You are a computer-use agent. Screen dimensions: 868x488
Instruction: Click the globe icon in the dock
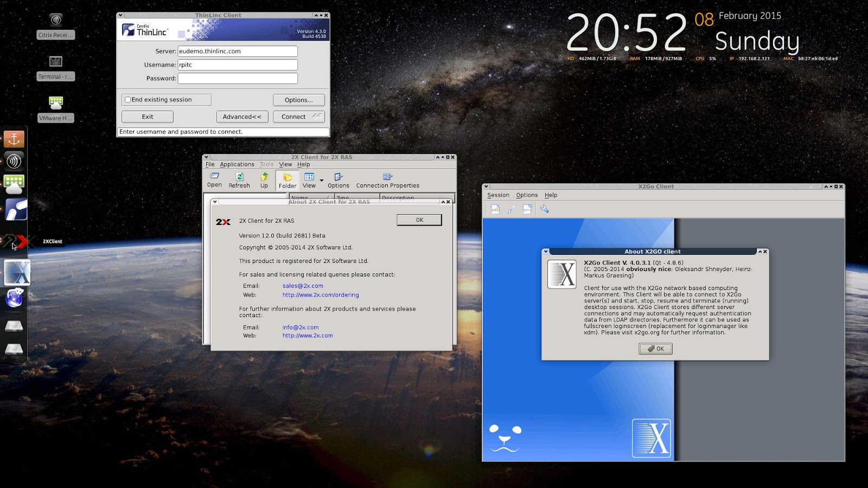pos(14,298)
